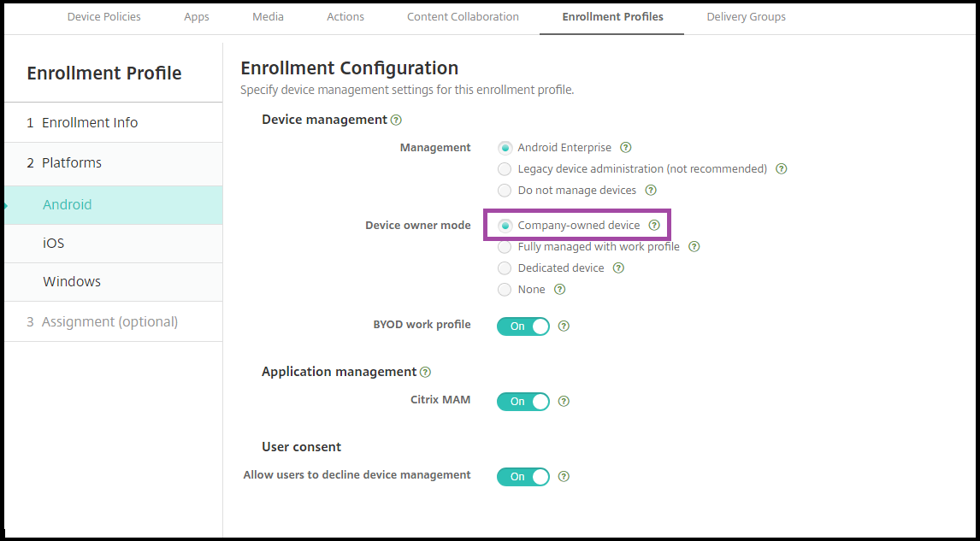Disable the Citrix MAM toggle
This screenshot has width=980, height=541.
point(523,401)
